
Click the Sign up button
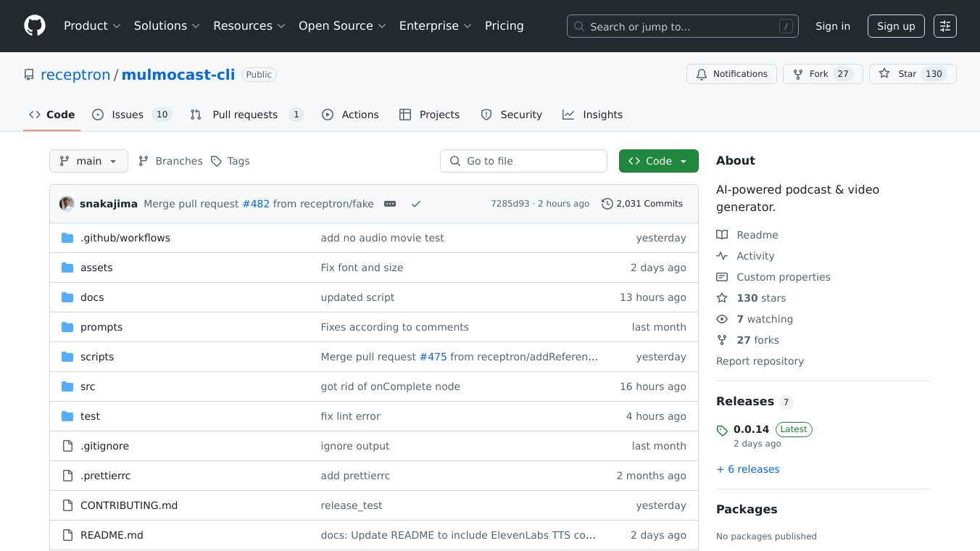(x=895, y=26)
